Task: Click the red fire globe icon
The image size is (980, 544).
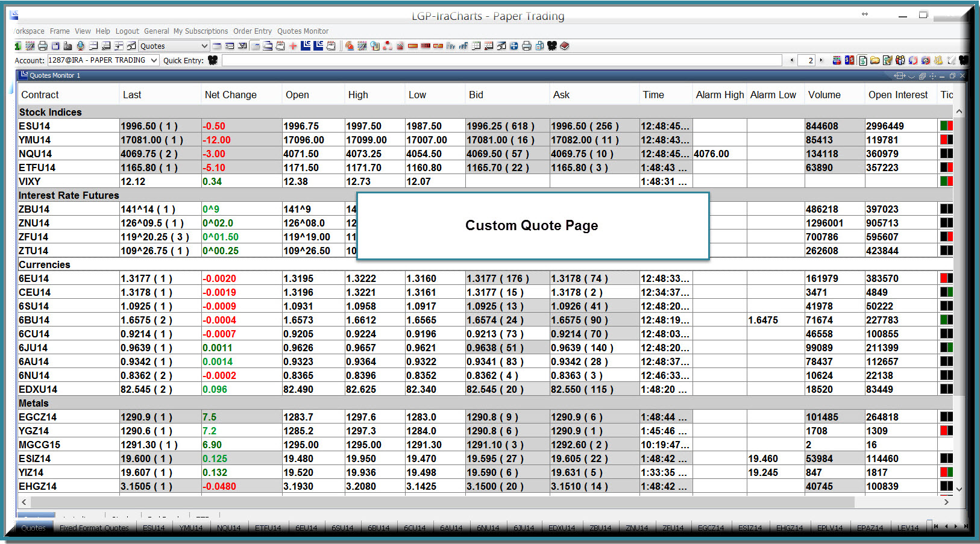Action: 350,46
